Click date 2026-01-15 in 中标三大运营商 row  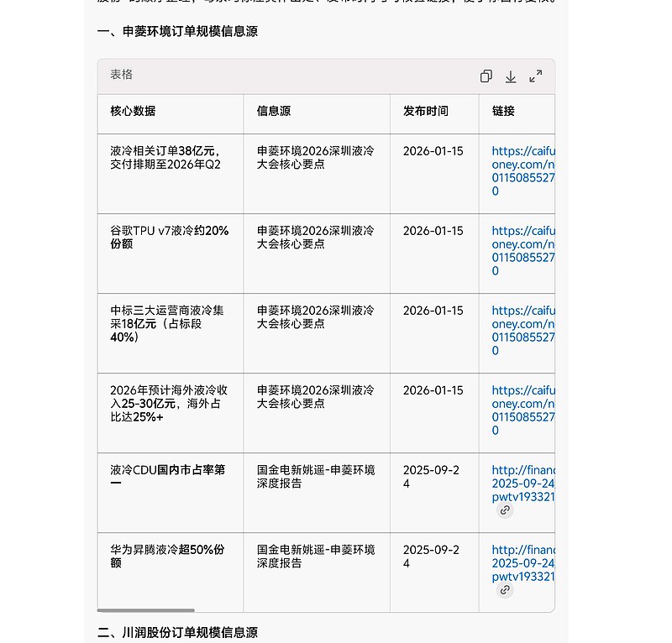(433, 311)
